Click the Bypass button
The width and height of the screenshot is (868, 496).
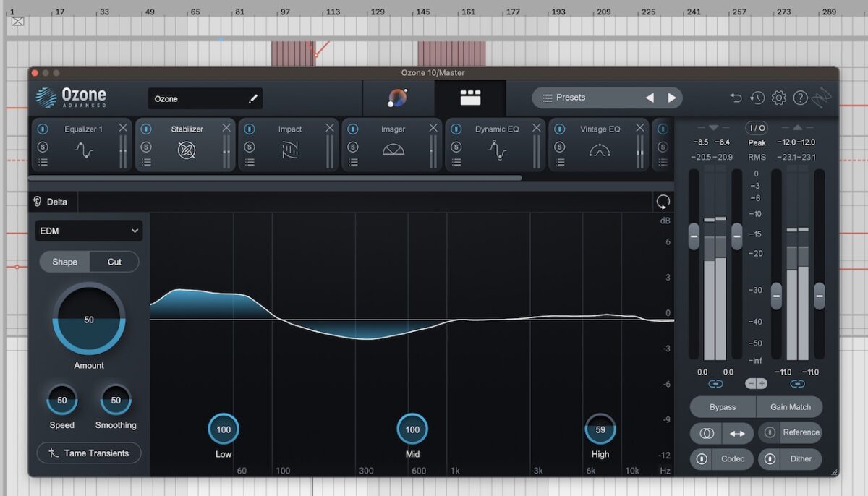click(x=723, y=407)
